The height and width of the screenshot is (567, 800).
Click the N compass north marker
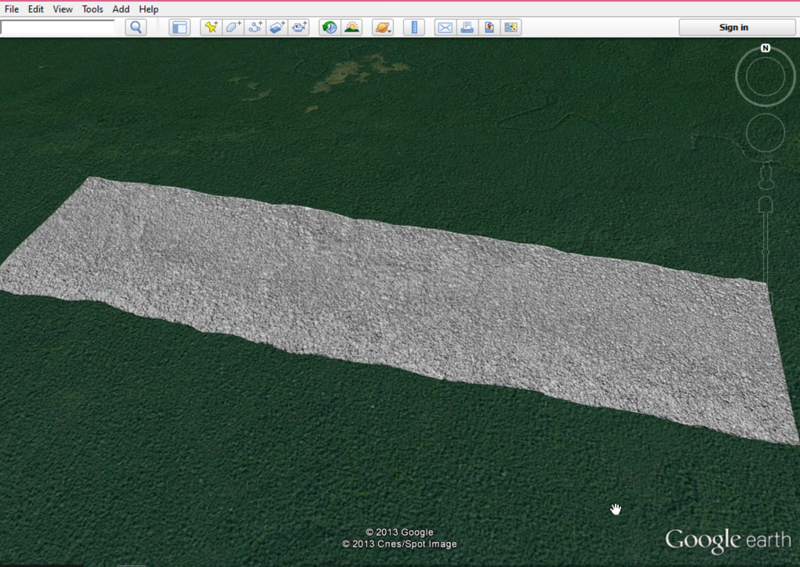tap(765, 48)
